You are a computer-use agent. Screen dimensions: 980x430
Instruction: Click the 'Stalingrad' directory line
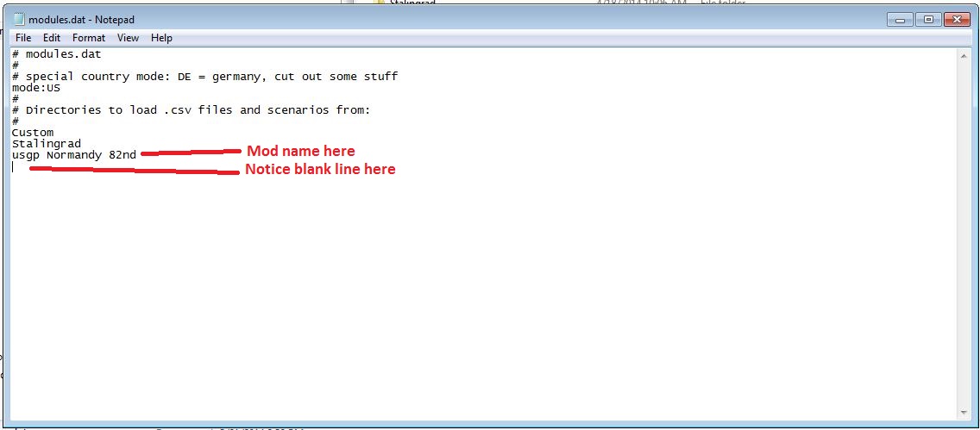click(x=47, y=144)
